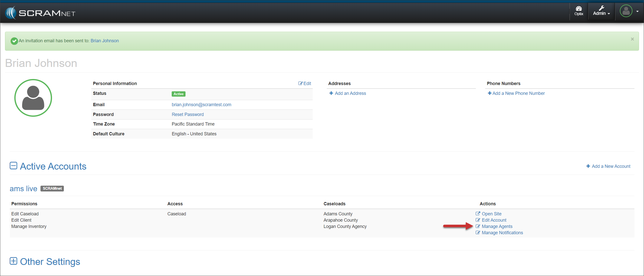This screenshot has width=644, height=276.
Task: Click the Manage Agents action
Action: [497, 226]
